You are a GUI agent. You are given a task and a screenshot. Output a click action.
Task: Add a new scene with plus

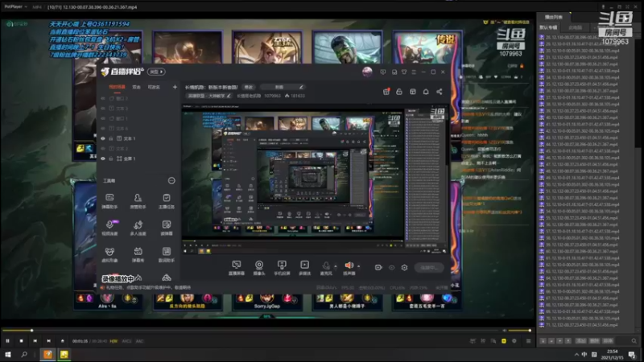(175, 87)
